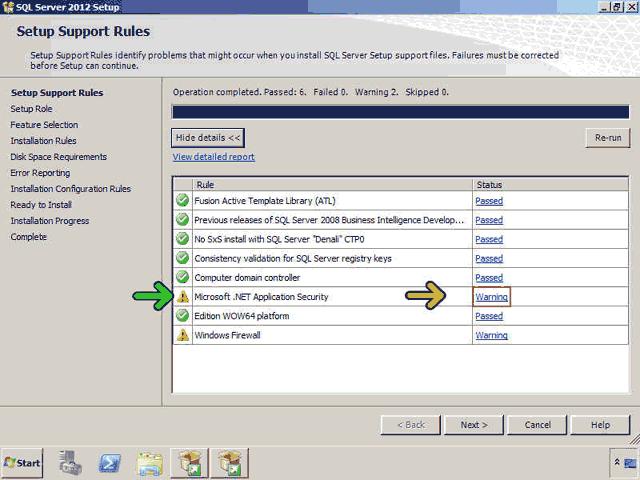
Task: Click Operation completed status summary text
Action: [311, 92]
